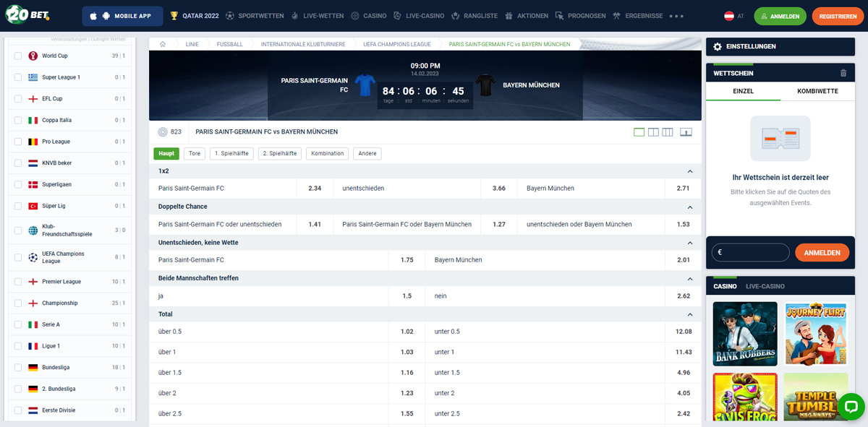
Task: Open the Kombination market tab
Action: (328, 153)
